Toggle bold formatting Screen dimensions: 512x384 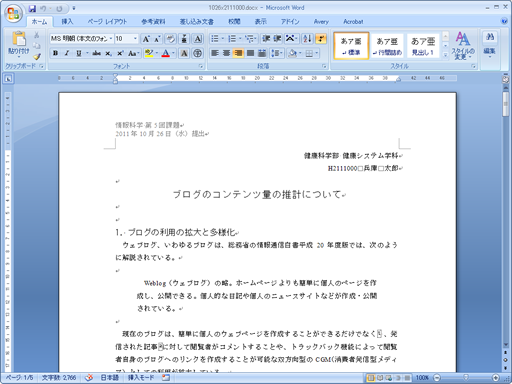[56, 53]
